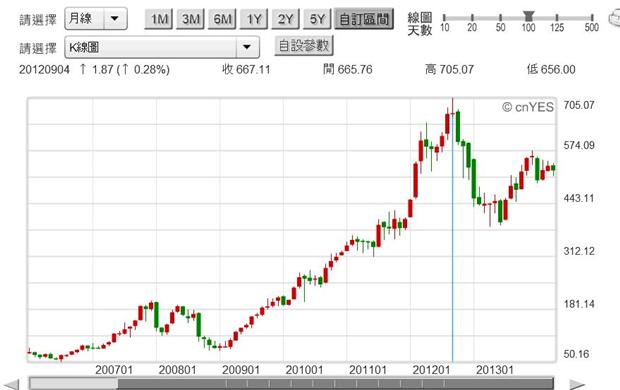
Task: Click the closing price 收 667.11
Action: point(246,70)
